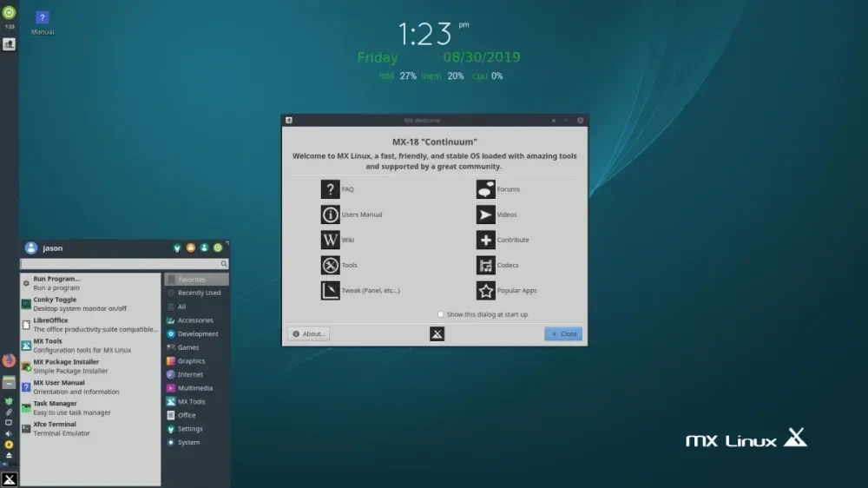
Task: Open the Multimedia category
Action: (196, 388)
